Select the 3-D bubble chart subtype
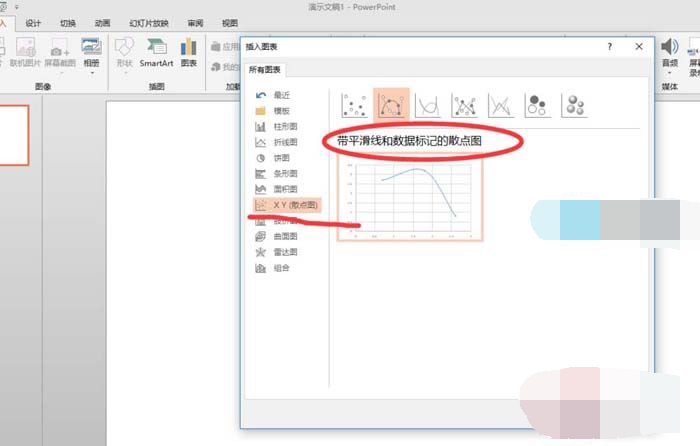The height and width of the screenshot is (446, 700). click(x=574, y=104)
